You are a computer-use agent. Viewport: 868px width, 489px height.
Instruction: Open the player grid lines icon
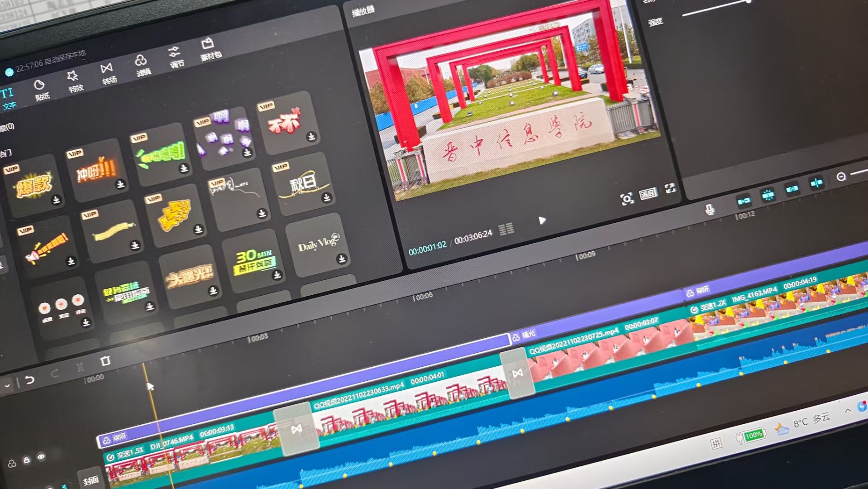coord(506,229)
